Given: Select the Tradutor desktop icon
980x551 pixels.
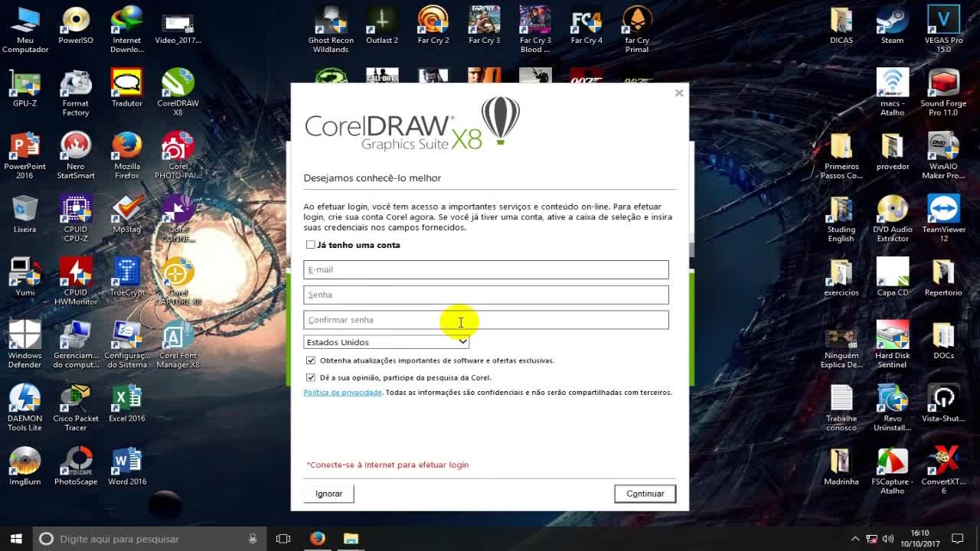Looking at the screenshot, I should [127, 89].
